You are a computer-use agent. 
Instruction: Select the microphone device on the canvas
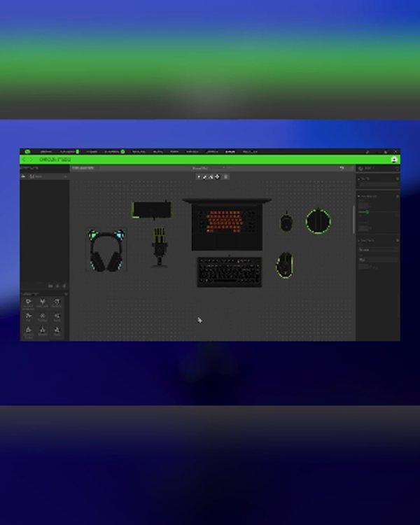160,247
